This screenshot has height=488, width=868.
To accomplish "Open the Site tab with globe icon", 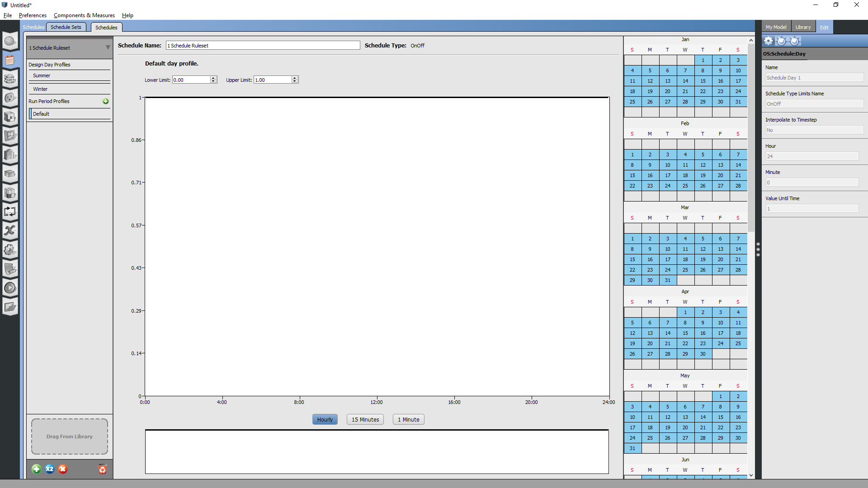I will click(10, 41).
